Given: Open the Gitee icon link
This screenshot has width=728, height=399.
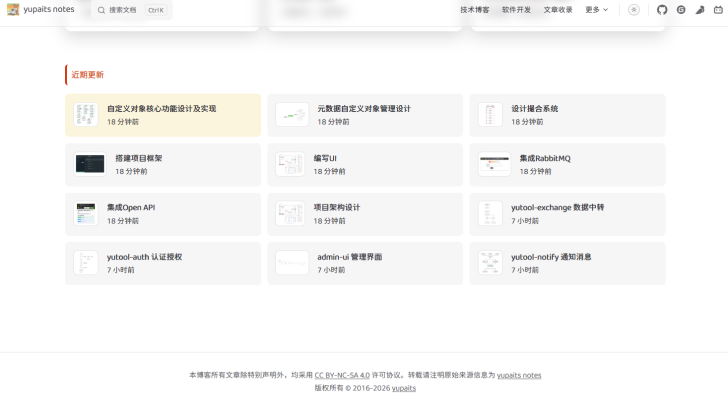Looking at the screenshot, I should (681, 10).
